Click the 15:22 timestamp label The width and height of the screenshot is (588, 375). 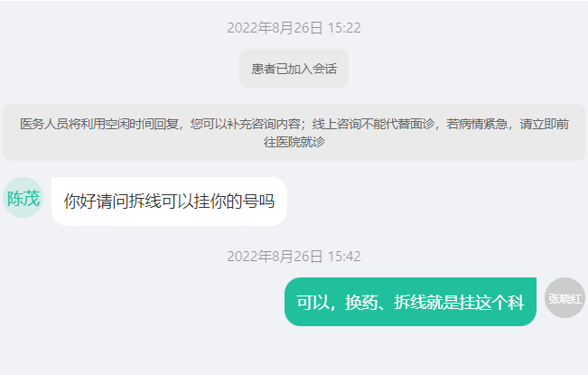click(x=344, y=28)
